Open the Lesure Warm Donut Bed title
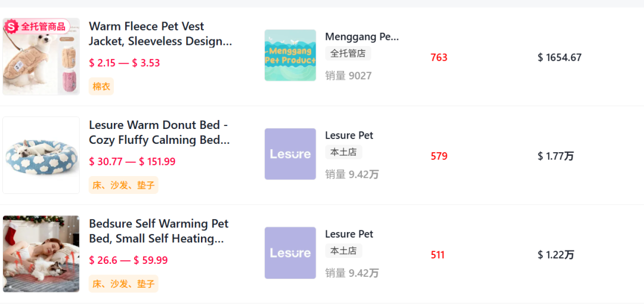644x305 pixels. tap(159, 133)
